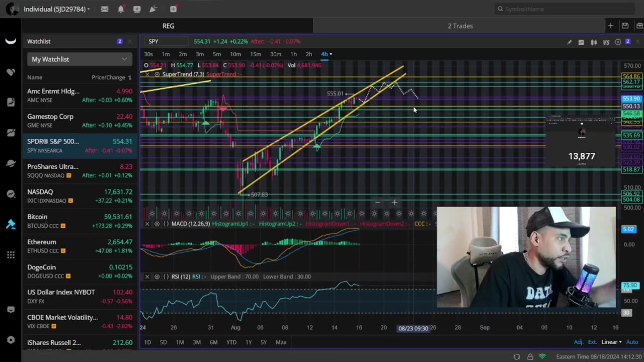The height and width of the screenshot is (362, 644).
Task: Add a new layout with the plus icon
Action: (610, 26)
